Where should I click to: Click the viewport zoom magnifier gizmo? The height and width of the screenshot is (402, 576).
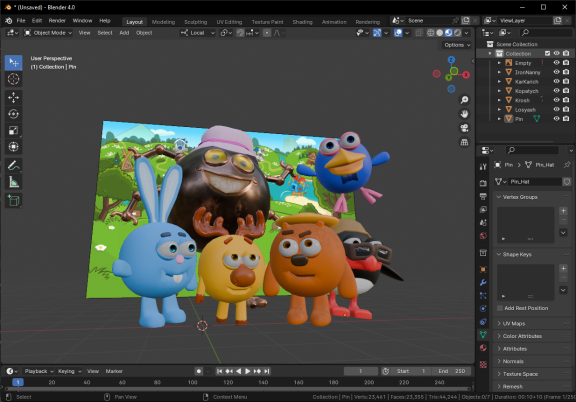[465, 100]
